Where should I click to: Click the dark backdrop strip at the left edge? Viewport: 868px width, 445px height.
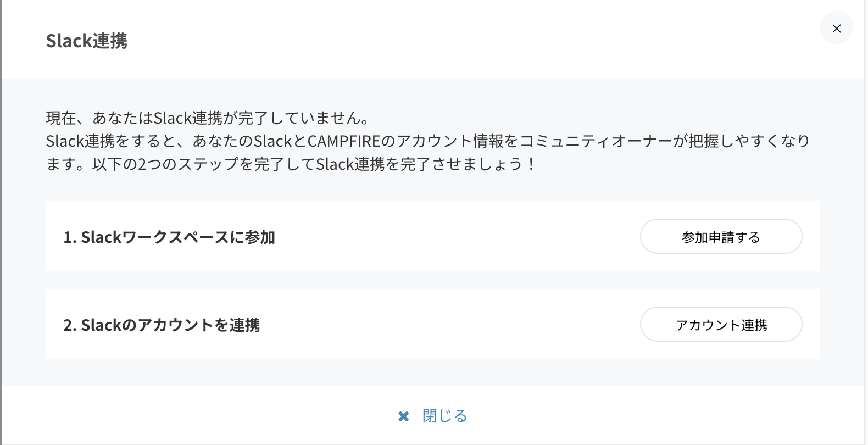click(x=1, y=220)
